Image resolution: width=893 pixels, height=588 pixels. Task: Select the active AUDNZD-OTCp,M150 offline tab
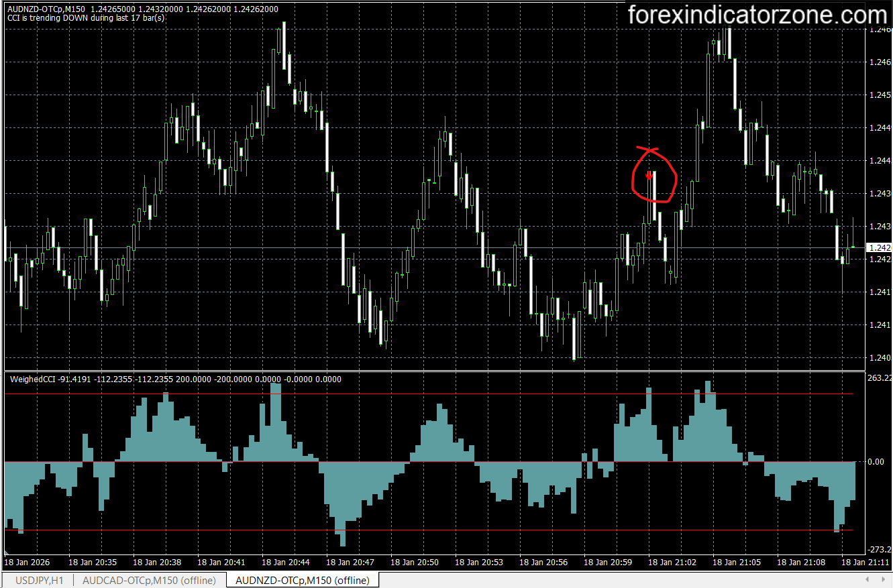(301, 581)
